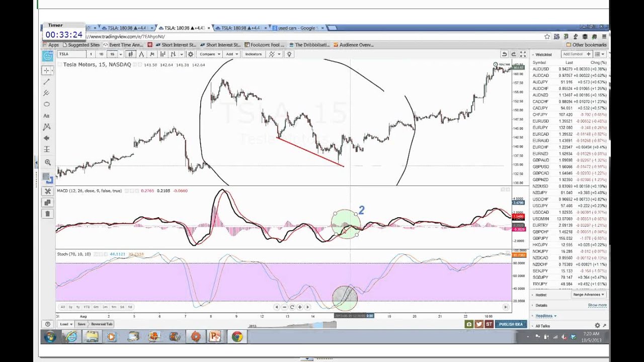Select the 15 minute interval

[112, 54]
